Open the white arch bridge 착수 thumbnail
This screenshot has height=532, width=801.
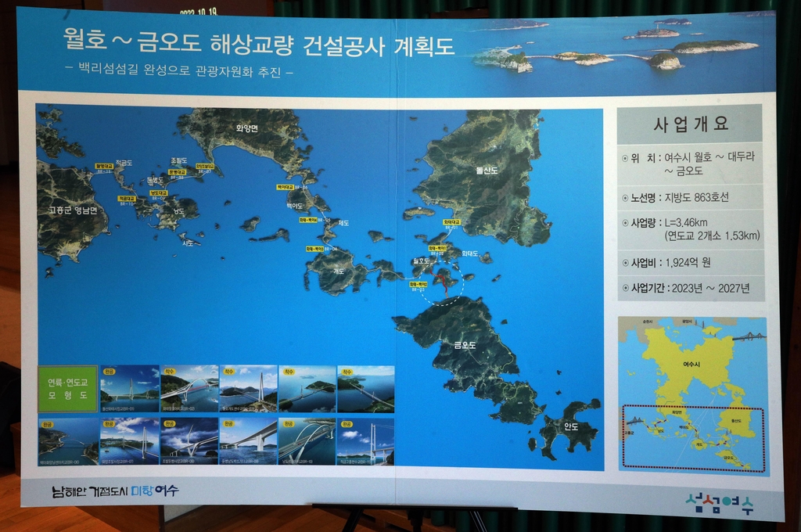point(189,389)
